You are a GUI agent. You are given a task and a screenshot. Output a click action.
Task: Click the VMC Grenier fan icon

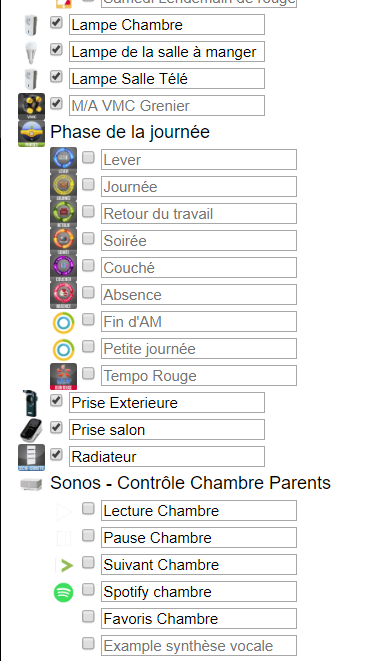tap(31, 106)
